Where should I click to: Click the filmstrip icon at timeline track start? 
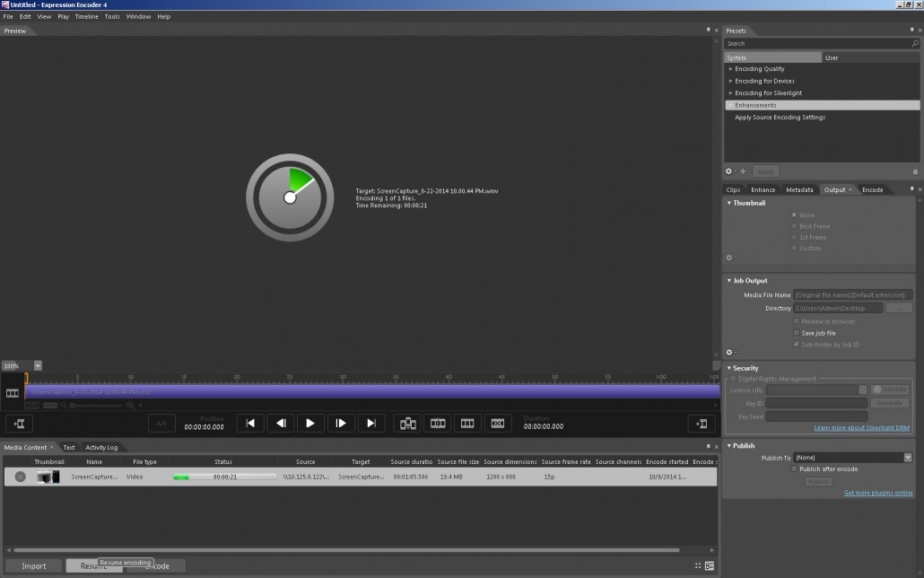pyautogui.click(x=13, y=393)
